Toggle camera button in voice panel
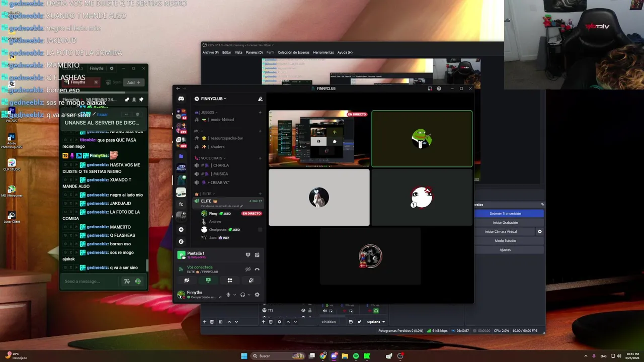Viewport: 644px width, 362px height. point(187,281)
